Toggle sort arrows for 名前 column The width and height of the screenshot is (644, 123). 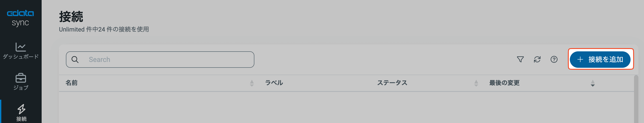[252, 83]
